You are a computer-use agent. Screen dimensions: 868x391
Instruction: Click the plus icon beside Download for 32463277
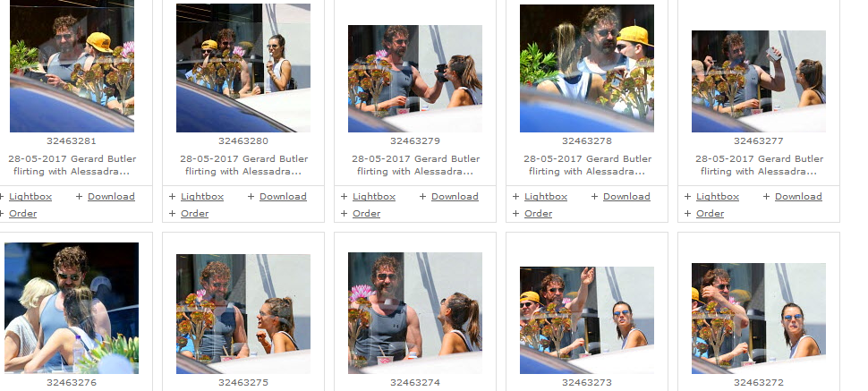point(766,197)
